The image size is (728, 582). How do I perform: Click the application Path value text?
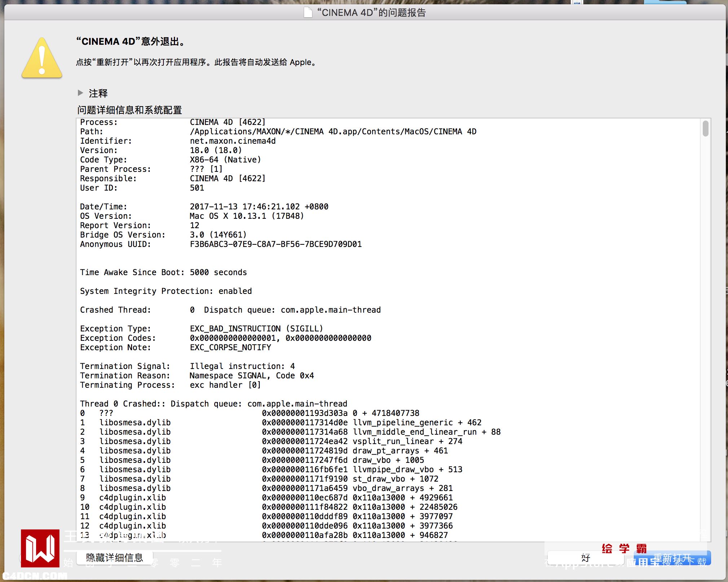[333, 131]
